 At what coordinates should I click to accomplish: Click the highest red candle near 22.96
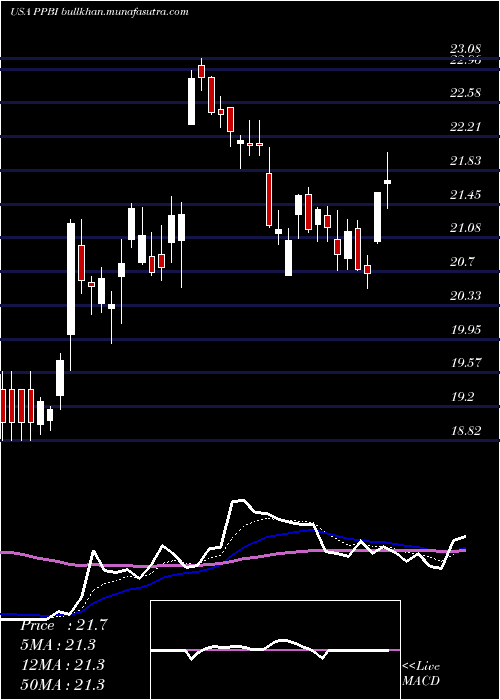tap(201, 71)
